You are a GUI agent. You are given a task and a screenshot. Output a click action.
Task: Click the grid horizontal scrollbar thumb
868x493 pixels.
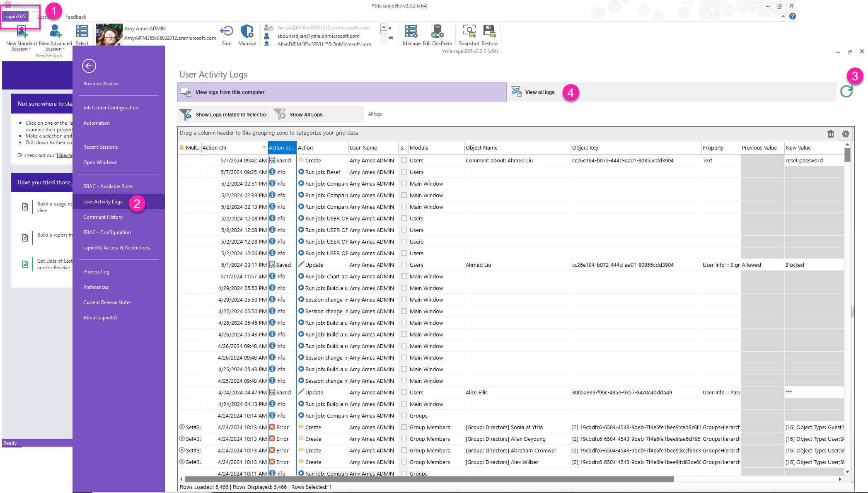click(x=429, y=479)
